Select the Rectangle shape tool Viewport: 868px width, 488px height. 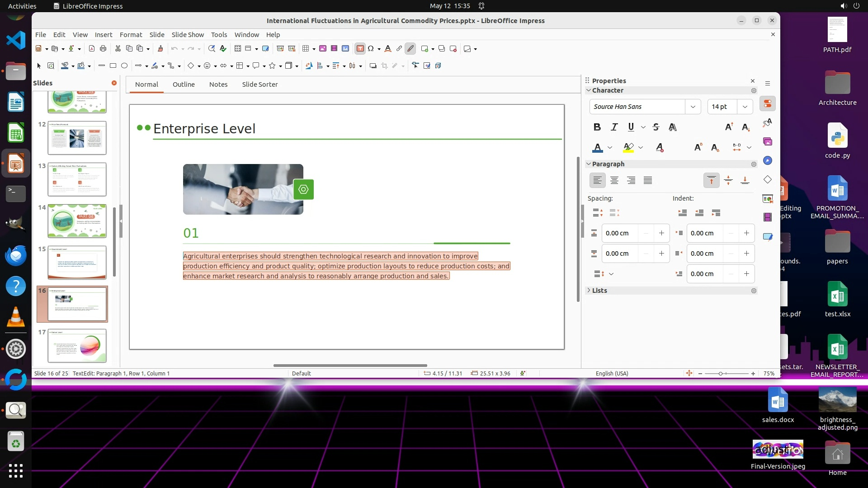tap(113, 66)
